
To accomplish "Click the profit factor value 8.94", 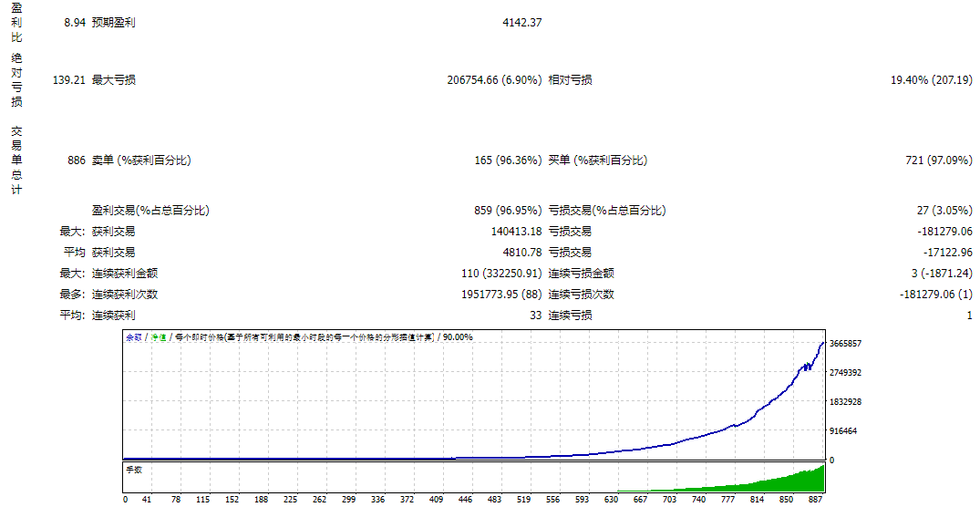I will point(75,23).
